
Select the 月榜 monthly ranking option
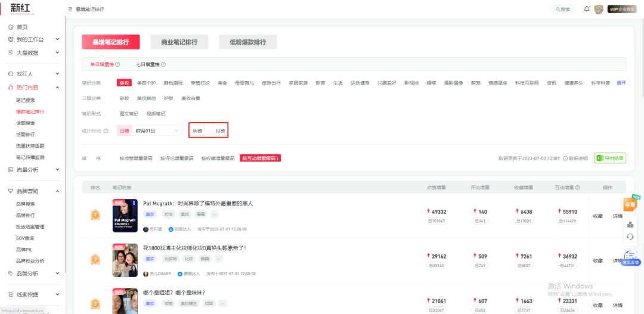[220, 131]
